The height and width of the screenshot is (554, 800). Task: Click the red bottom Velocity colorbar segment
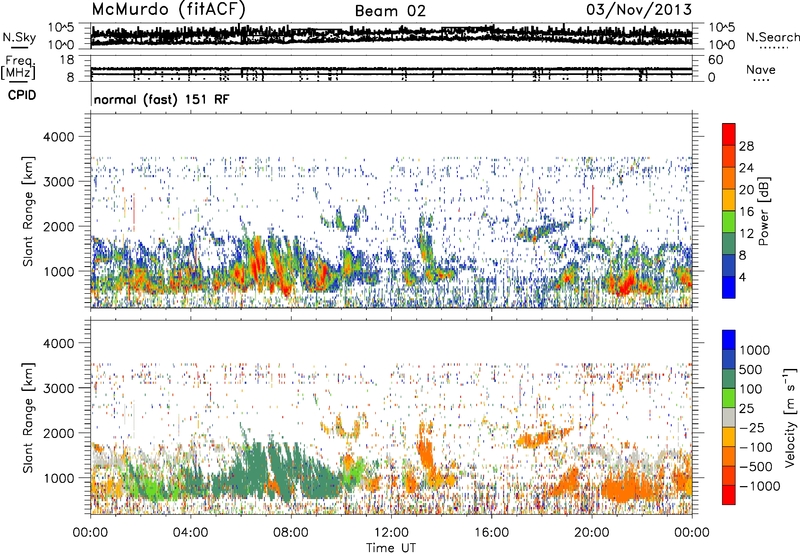(x=729, y=495)
